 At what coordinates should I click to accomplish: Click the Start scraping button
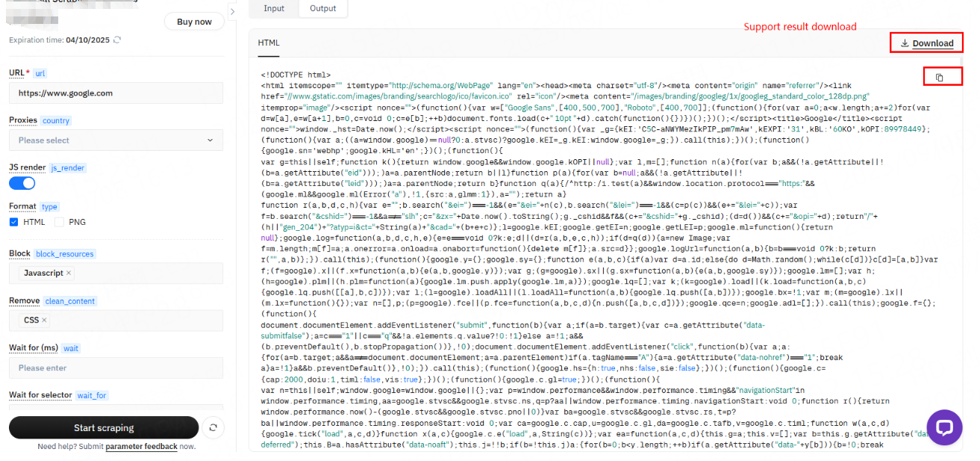104,428
